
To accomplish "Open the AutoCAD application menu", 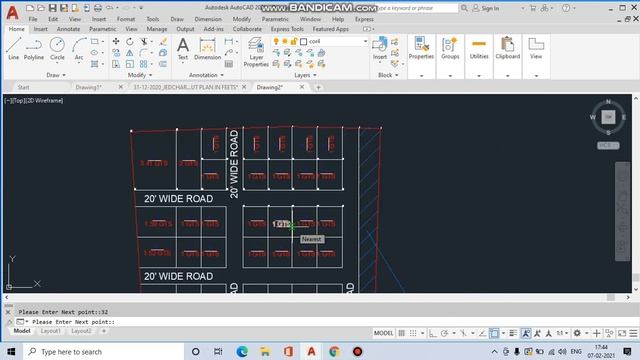I will 13,13.
